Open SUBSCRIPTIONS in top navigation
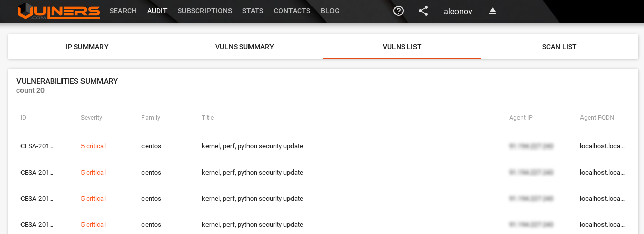The image size is (644, 234). [205, 11]
